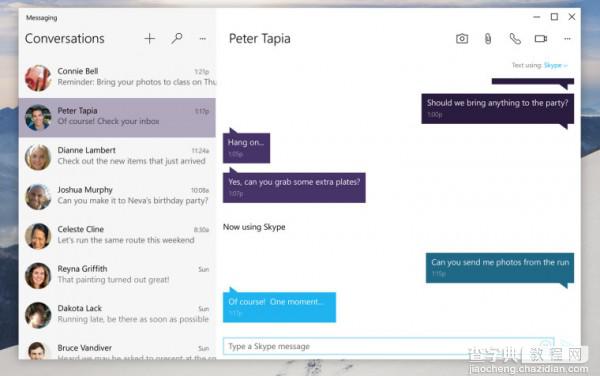Start a video call using the camcorder icon
Screen dimensions: 600x376
tap(541, 39)
